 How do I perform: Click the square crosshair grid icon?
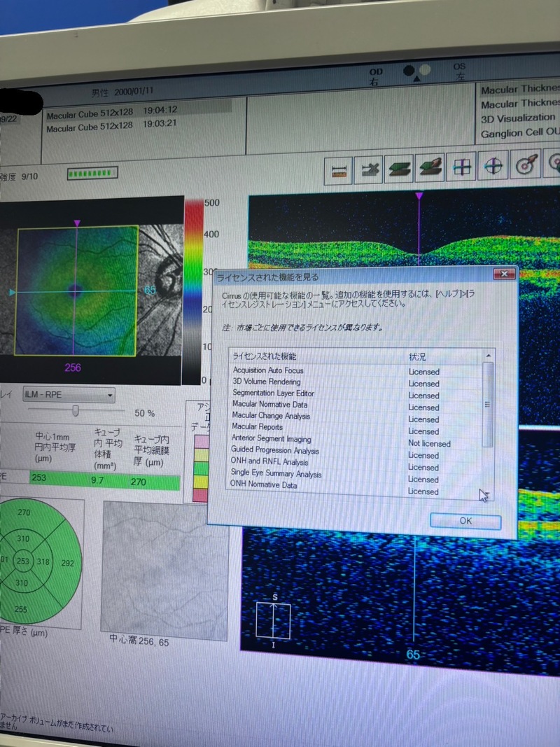click(462, 166)
